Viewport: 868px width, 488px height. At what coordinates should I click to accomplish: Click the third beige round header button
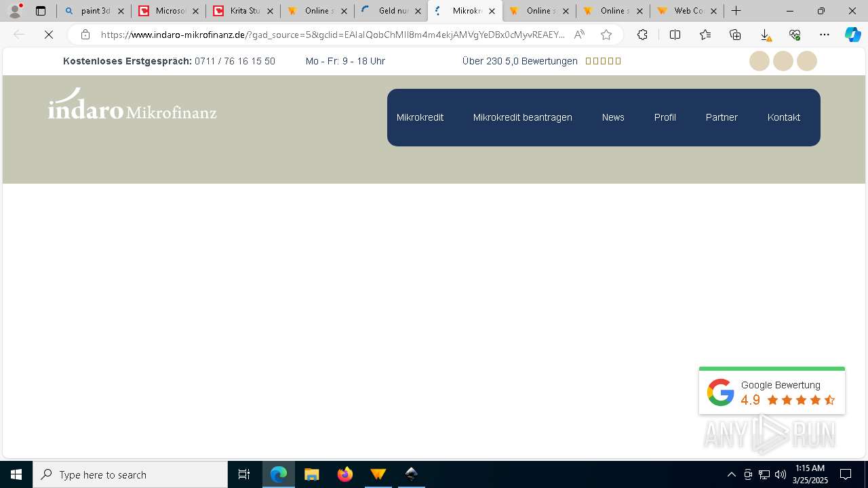pyautogui.click(x=807, y=61)
